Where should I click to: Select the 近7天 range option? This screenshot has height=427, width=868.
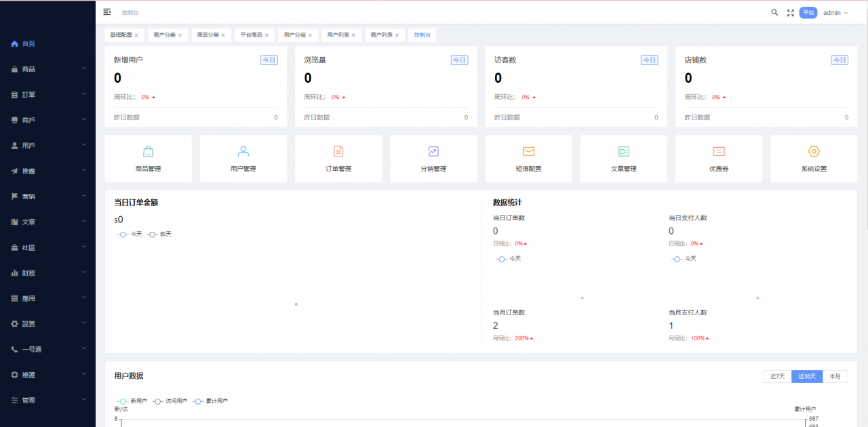pyautogui.click(x=777, y=376)
